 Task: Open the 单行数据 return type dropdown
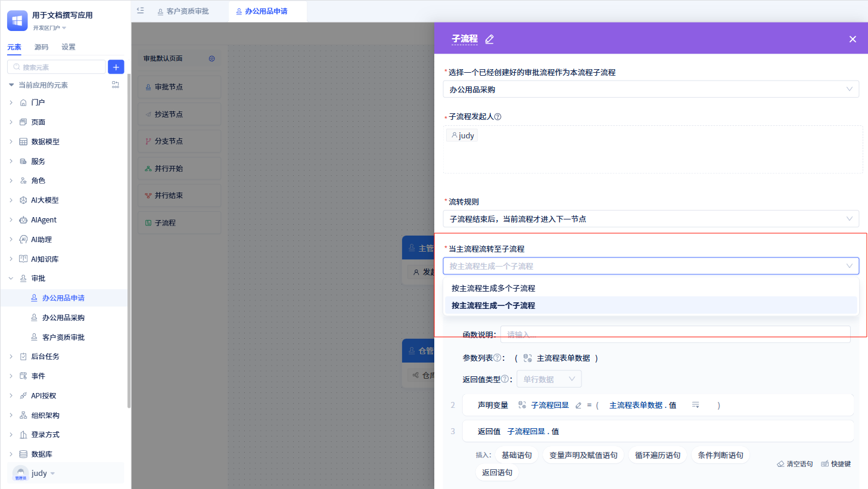pos(549,379)
